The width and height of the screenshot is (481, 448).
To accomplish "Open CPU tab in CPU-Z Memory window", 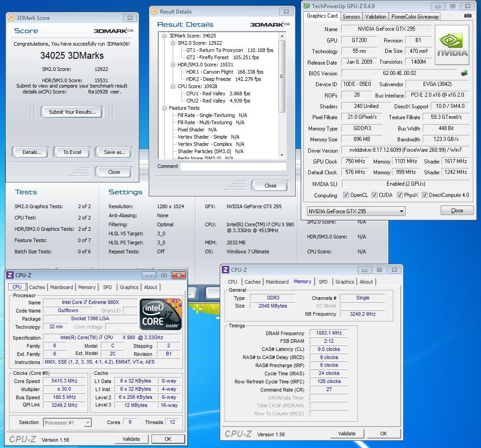I will [232, 282].
